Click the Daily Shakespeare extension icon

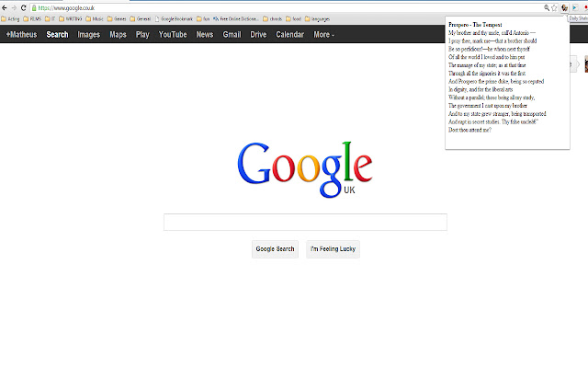[x=564, y=8]
